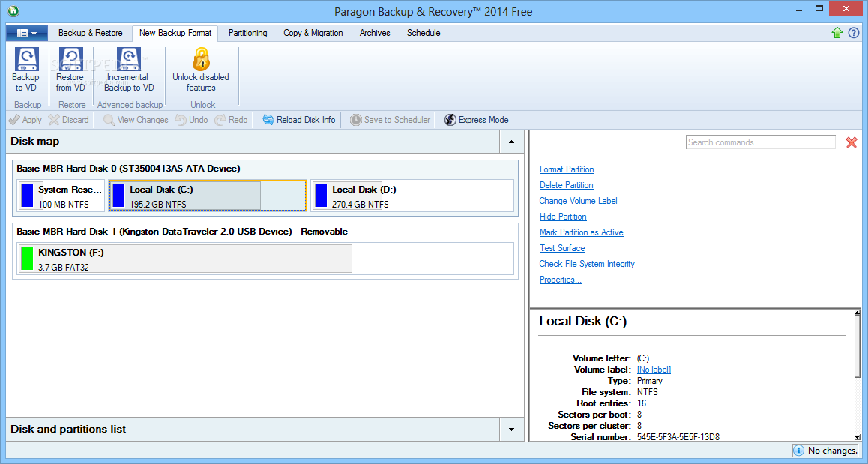The width and height of the screenshot is (868, 464).
Task: Click the serial number 545E-5F3A-5E5F-13D8
Action: (678, 437)
